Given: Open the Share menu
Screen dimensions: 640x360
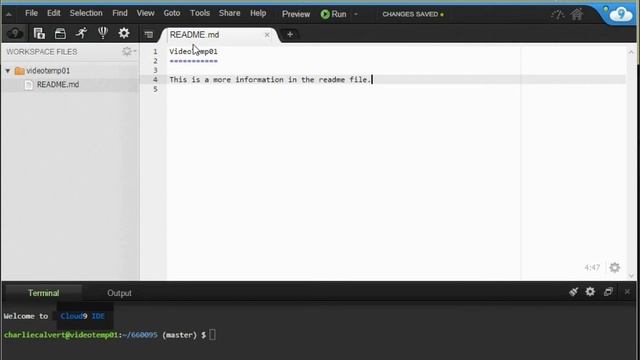Looking at the screenshot, I should click(229, 13).
